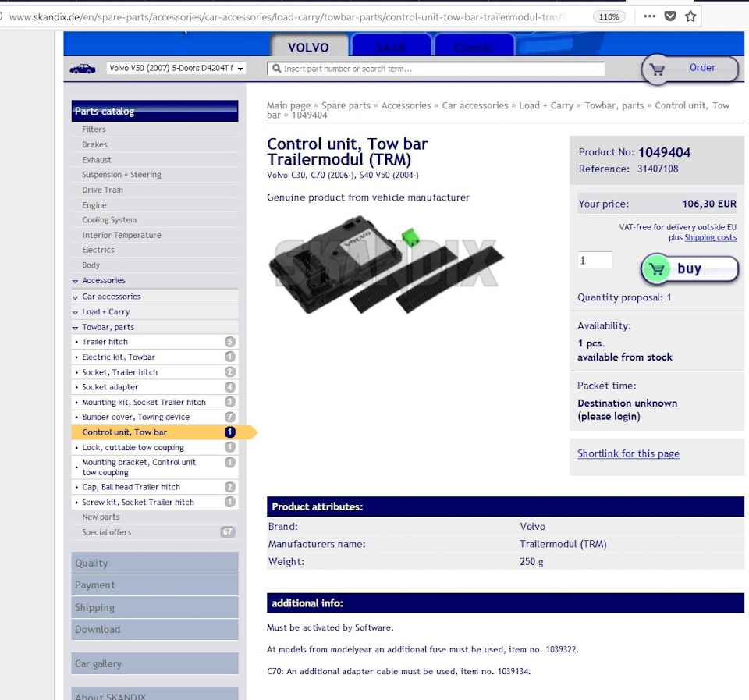Viewport: 749px width, 700px height.
Task: Open Cap, Ball head Trailer hitch
Action: 154,487
